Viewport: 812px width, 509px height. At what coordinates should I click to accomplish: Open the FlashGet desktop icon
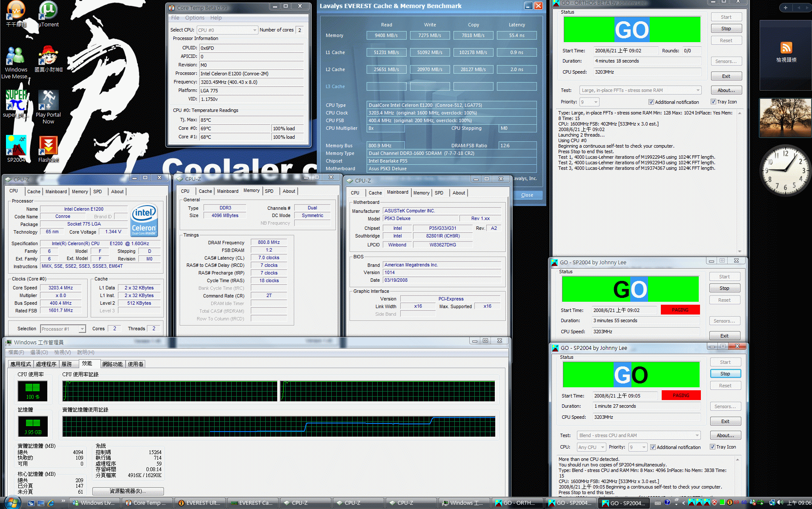click(48, 149)
